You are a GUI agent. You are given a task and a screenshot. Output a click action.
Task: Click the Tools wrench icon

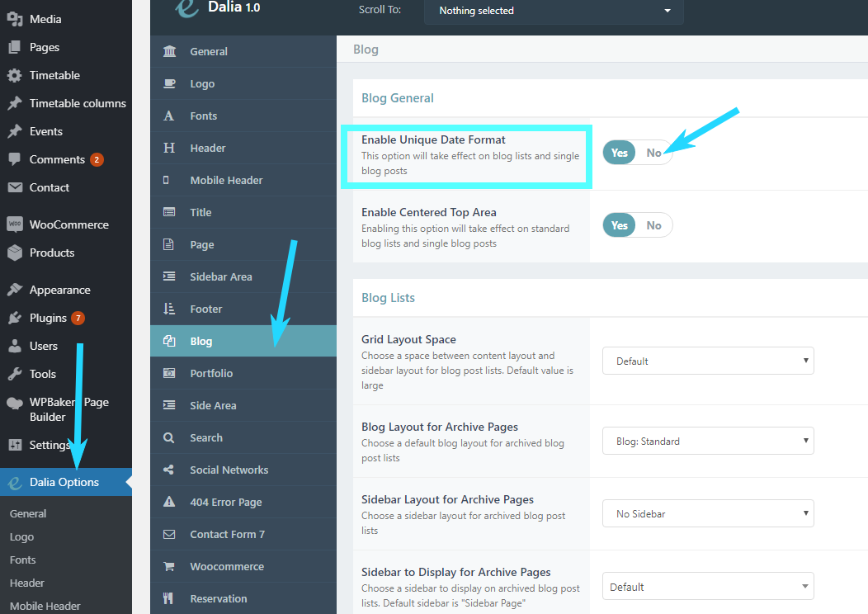point(15,374)
